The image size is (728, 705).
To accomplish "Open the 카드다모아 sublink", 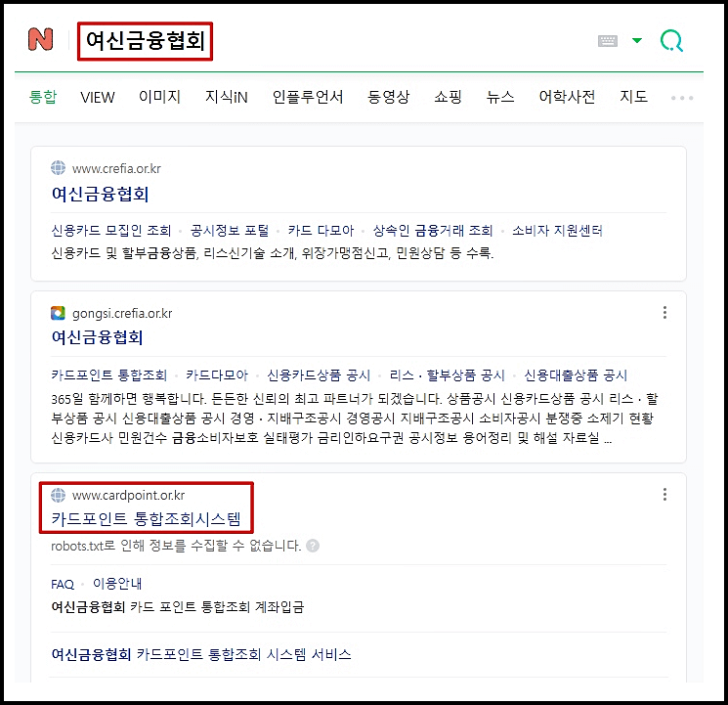I will click(217, 375).
